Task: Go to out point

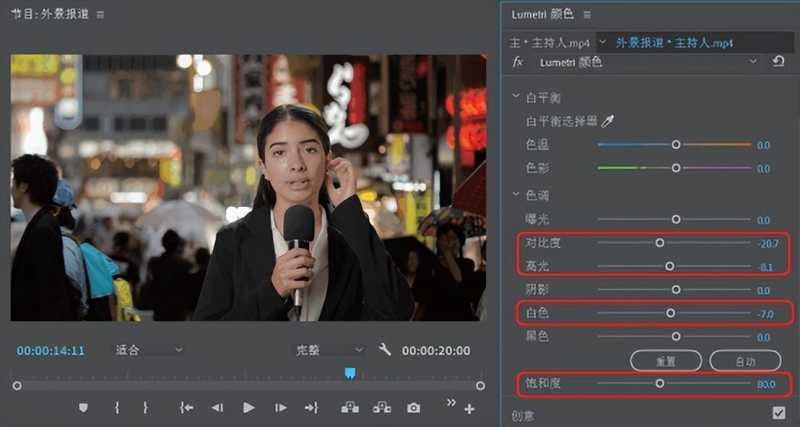Action: (311, 408)
